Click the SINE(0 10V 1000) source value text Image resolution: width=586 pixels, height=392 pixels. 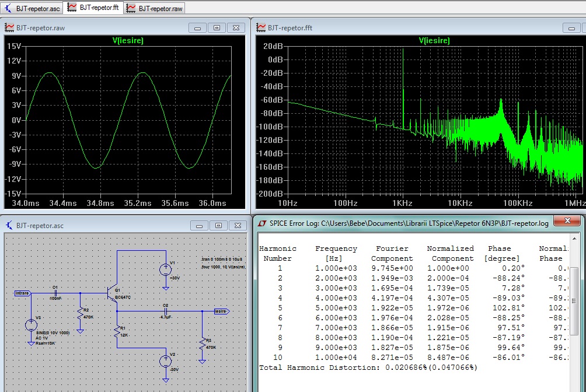click(x=53, y=332)
